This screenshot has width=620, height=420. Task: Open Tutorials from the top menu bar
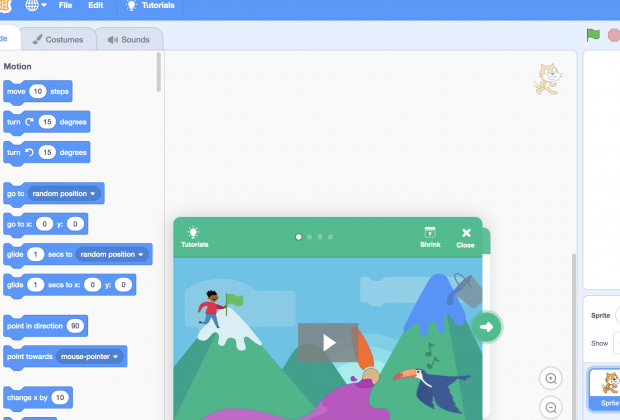coord(150,5)
